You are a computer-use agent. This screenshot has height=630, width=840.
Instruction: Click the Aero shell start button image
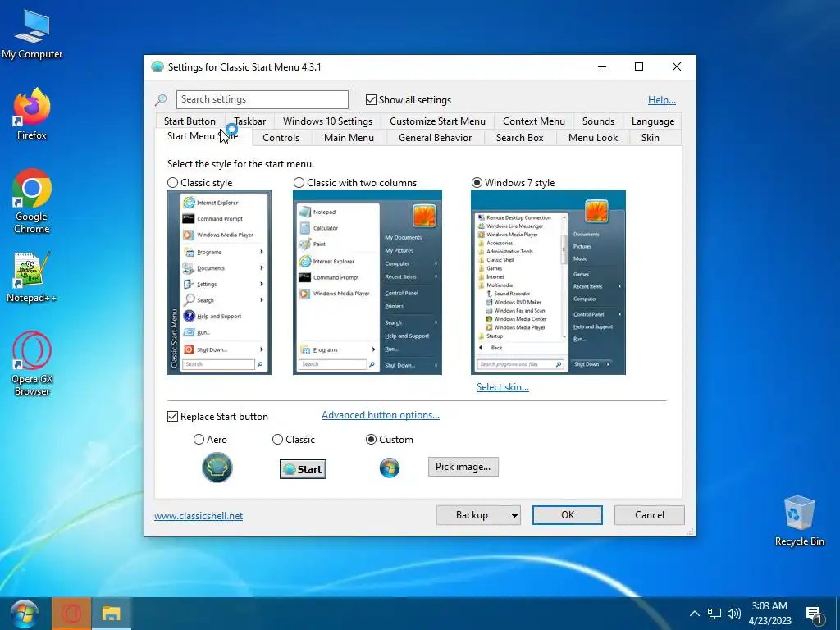[217, 468]
